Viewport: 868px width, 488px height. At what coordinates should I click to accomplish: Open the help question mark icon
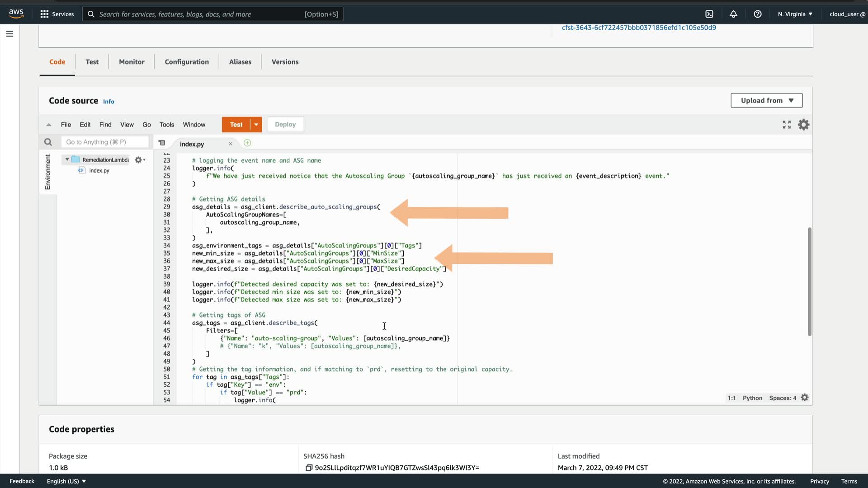(x=758, y=14)
